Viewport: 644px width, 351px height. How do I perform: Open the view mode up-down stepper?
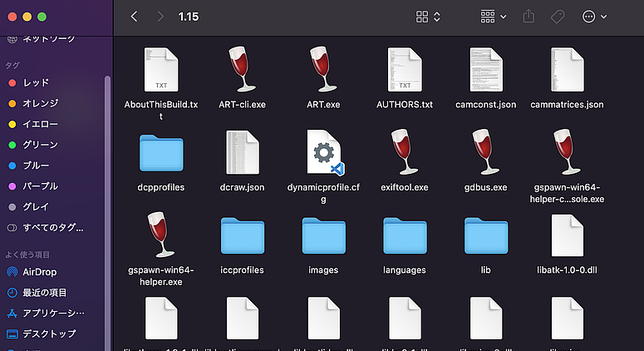437,17
